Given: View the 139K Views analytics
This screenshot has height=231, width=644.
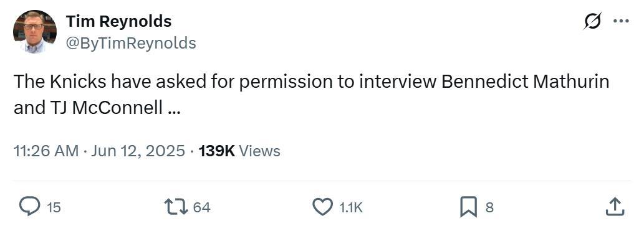Looking at the screenshot, I should coord(239,151).
